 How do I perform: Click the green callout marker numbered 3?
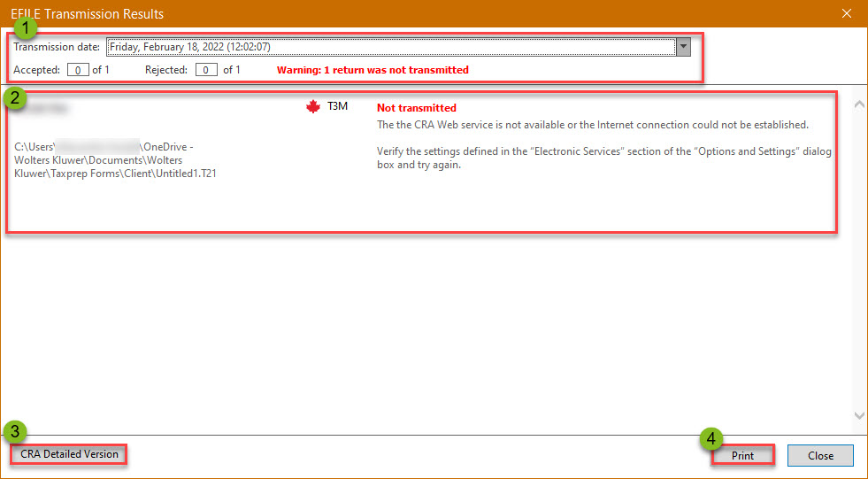pos(14,432)
